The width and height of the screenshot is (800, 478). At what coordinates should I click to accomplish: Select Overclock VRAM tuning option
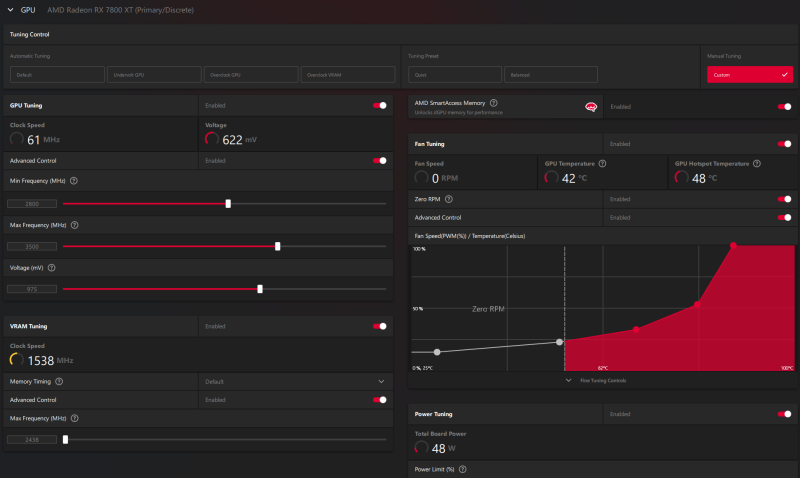[348, 74]
